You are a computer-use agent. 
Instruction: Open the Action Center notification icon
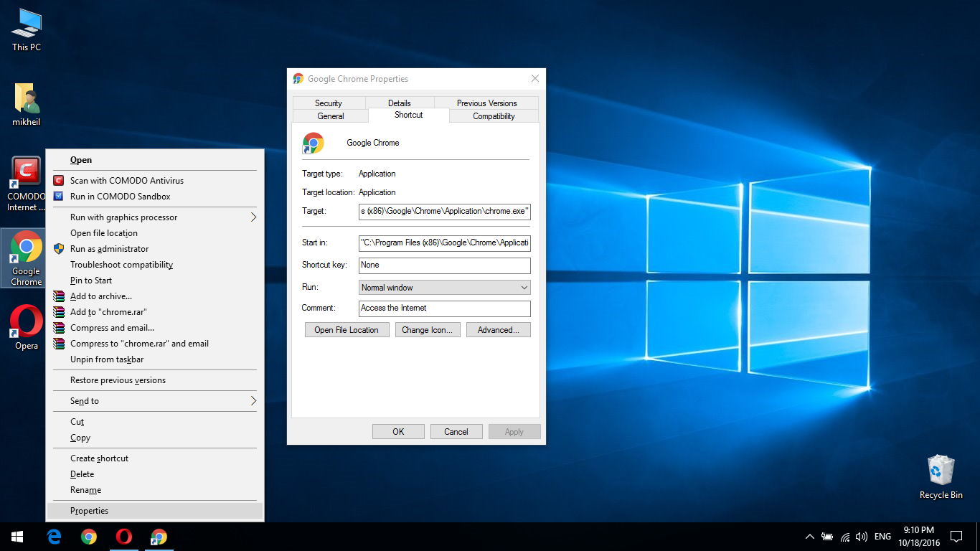[x=956, y=537]
